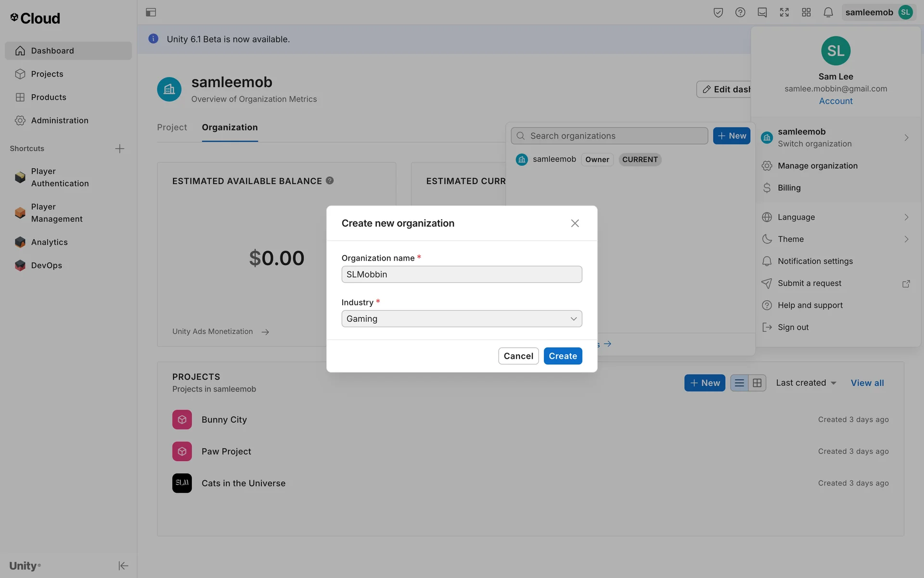Click the fullscreen expand icon in top bar

pos(784,13)
